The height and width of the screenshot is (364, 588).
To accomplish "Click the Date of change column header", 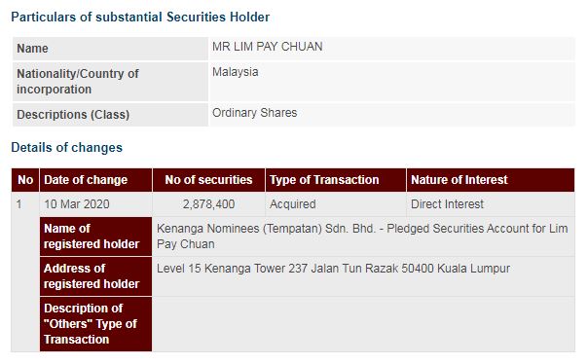I will point(96,180).
